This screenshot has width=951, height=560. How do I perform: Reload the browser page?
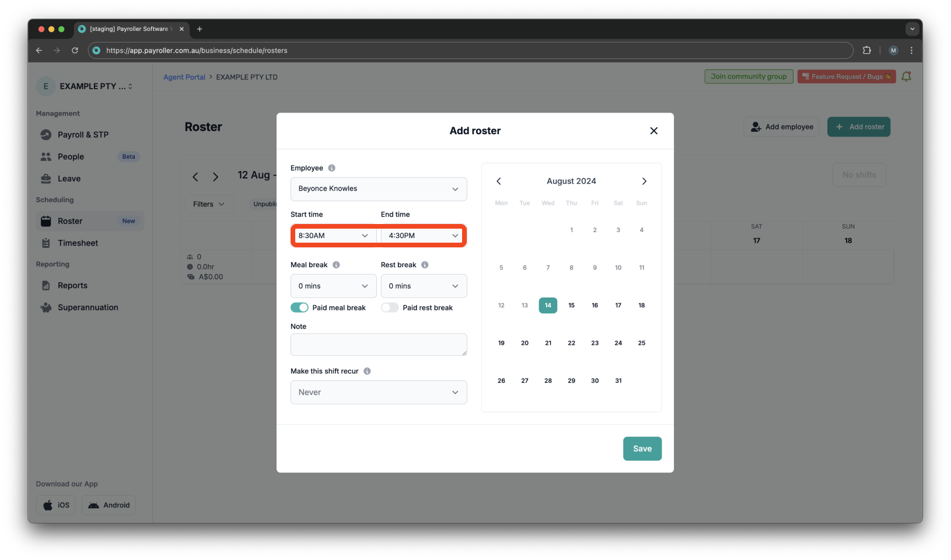75,50
